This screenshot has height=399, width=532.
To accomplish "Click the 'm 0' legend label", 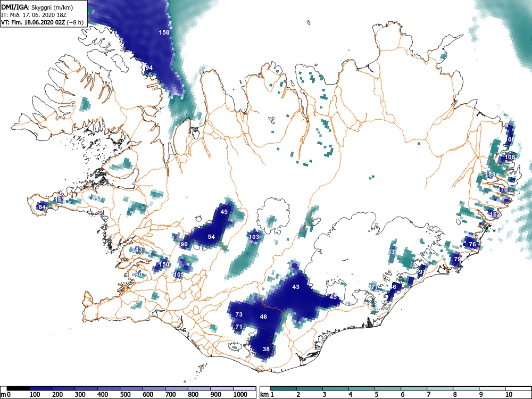I will coord(6,395).
